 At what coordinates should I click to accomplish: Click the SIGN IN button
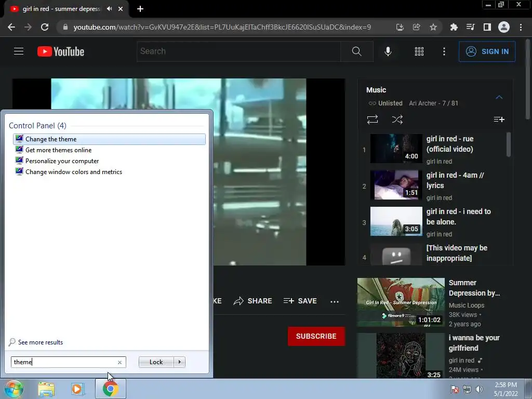pos(487,51)
